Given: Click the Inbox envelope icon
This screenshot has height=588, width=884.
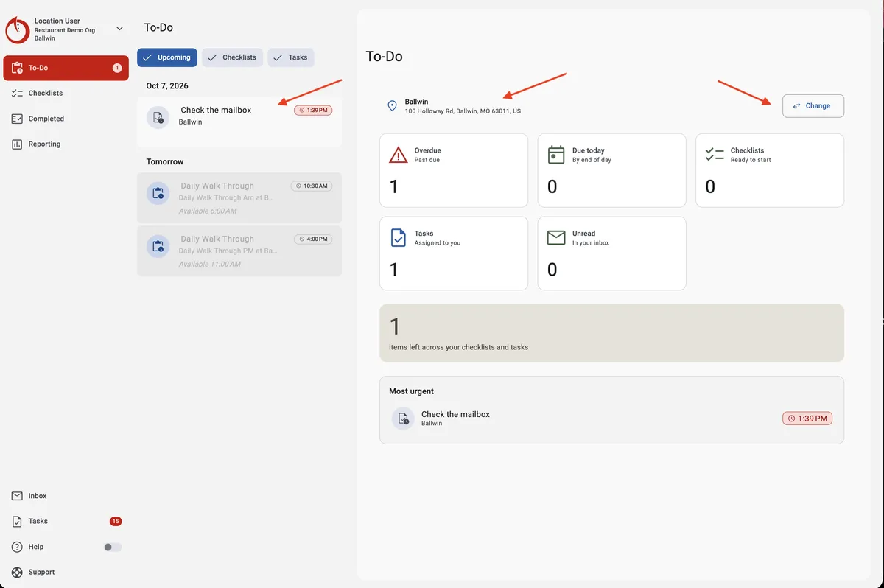Looking at the screenshot, I should [x=17, y=496].
